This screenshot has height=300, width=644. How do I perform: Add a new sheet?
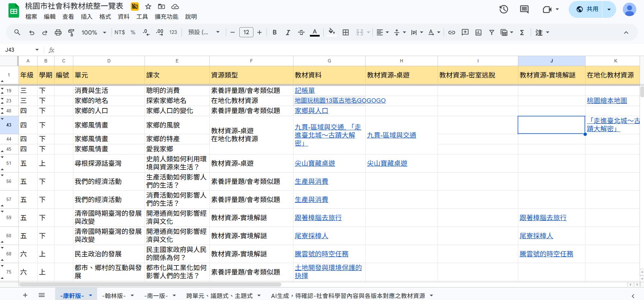pyautogui.click(x=25, y=295)
